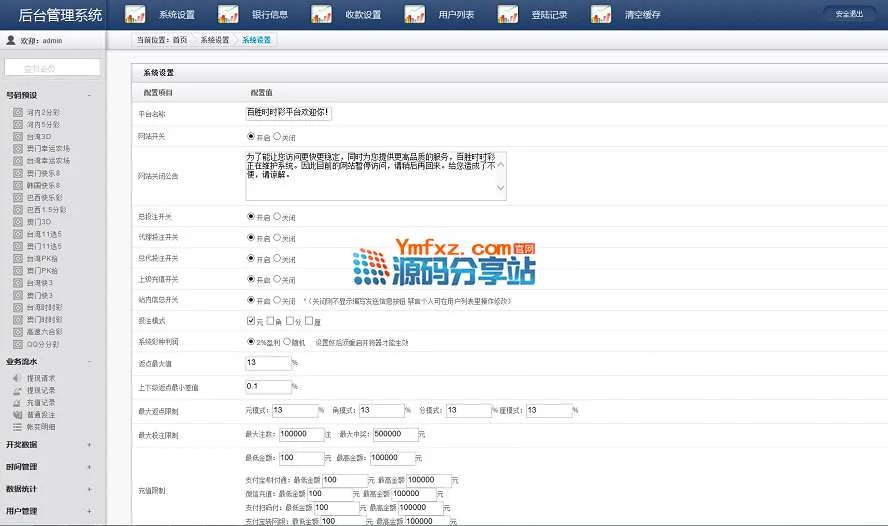Click the 提现请求 icon in sidebar
Screen dimensions: 888x526
click(x=18, y=378)
